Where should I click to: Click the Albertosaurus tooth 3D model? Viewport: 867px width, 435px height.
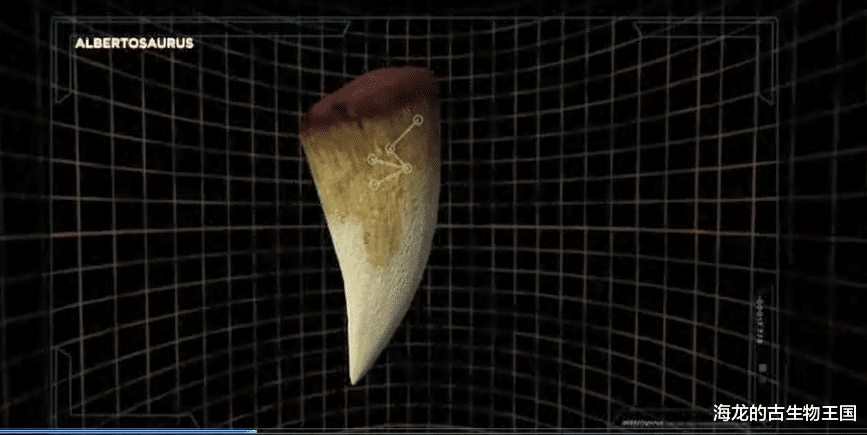[370, 224]
